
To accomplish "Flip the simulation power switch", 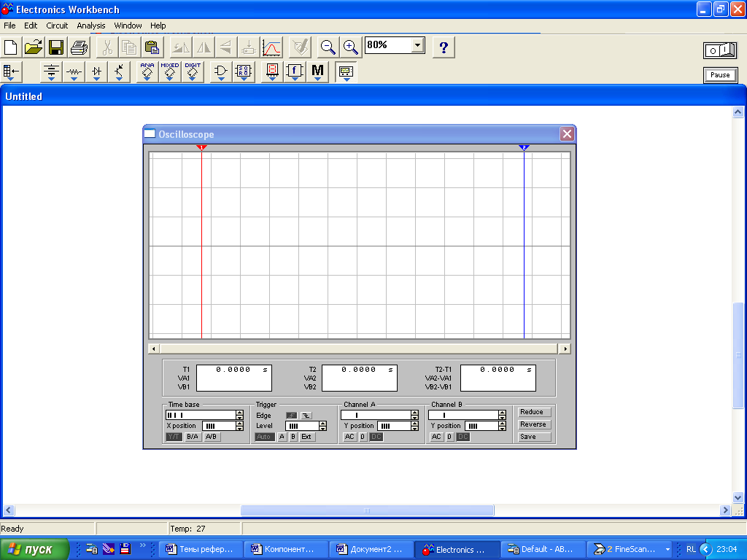I will 720,50.
